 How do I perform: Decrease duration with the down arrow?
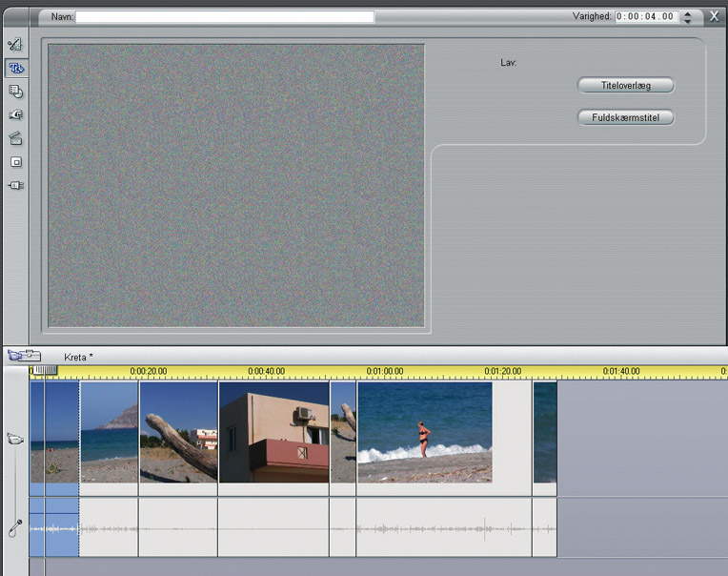(689, 21)
